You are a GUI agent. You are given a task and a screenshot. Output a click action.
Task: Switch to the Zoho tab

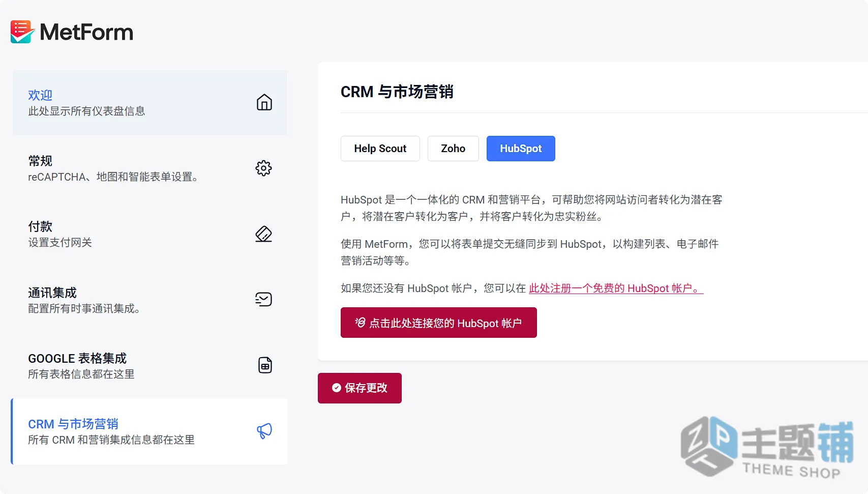coord(453,149)
